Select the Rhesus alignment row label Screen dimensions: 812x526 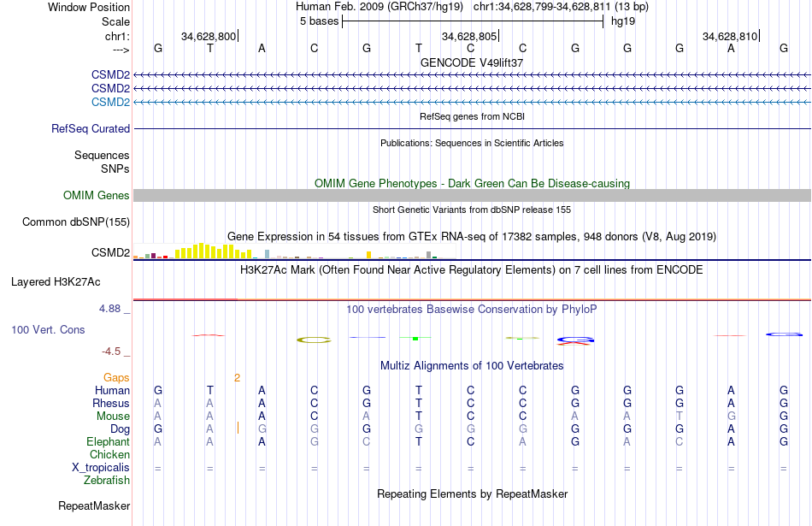click(111, 403)
